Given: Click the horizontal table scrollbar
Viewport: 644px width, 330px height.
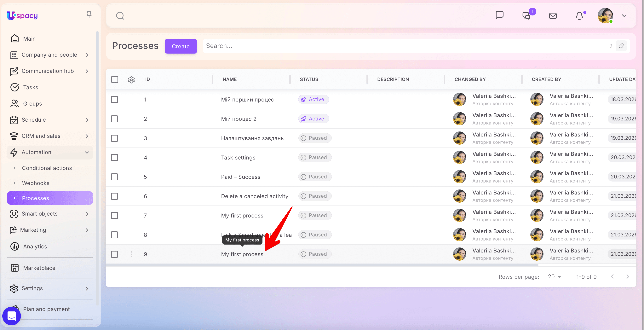Looking at the screenshot, I should (x=322, y=265).
